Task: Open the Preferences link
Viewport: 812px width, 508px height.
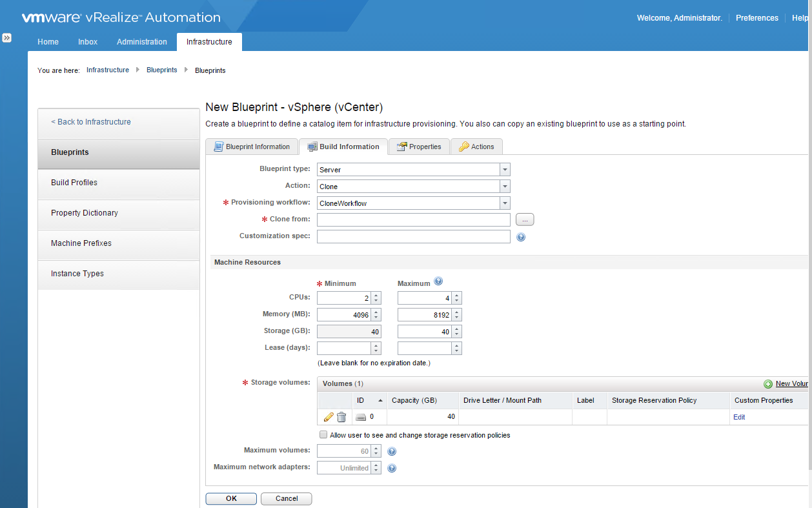Action: (757, 18)
